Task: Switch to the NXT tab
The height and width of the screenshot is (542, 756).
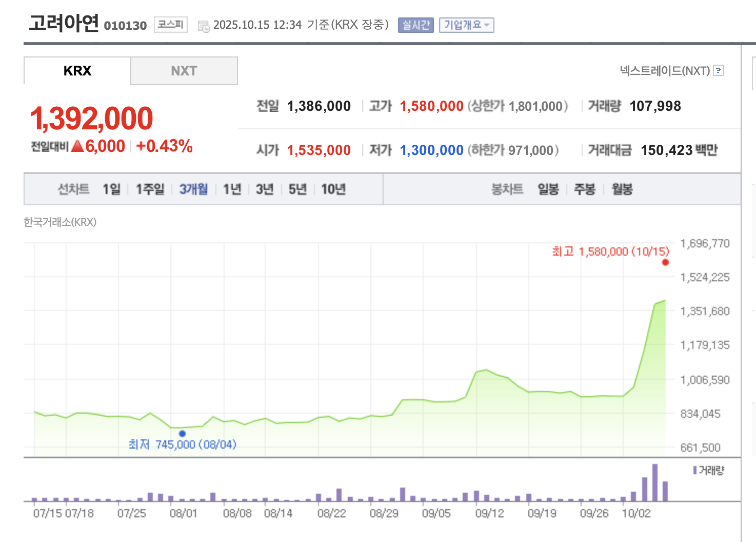Action: click(184, 71)
